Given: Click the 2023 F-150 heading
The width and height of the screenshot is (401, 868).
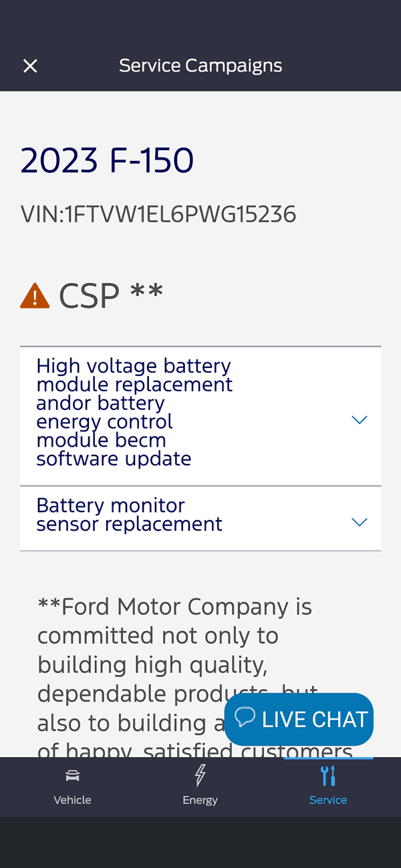Looking at the screenshot, I should pyautogui.click(x=107, y=160).
